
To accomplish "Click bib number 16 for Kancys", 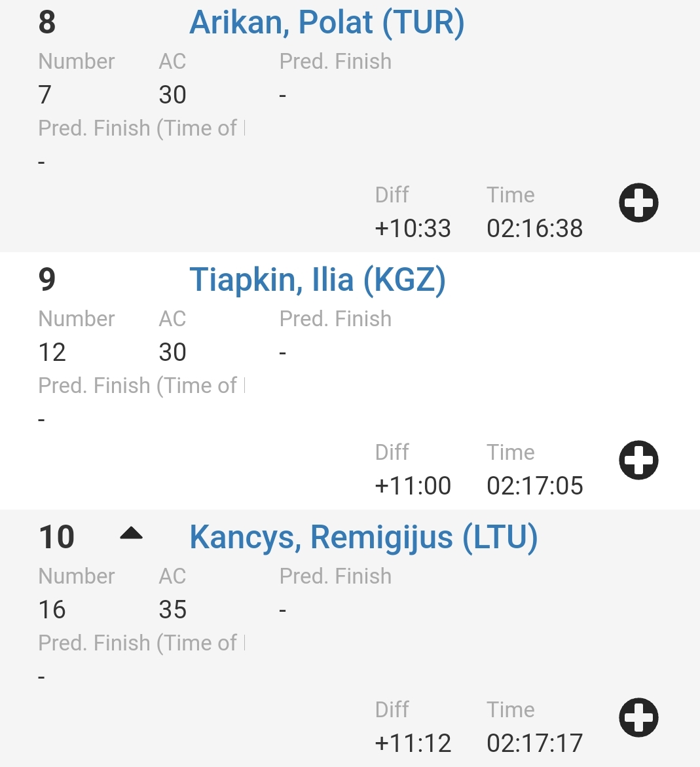I will click(x=52, y=610).
